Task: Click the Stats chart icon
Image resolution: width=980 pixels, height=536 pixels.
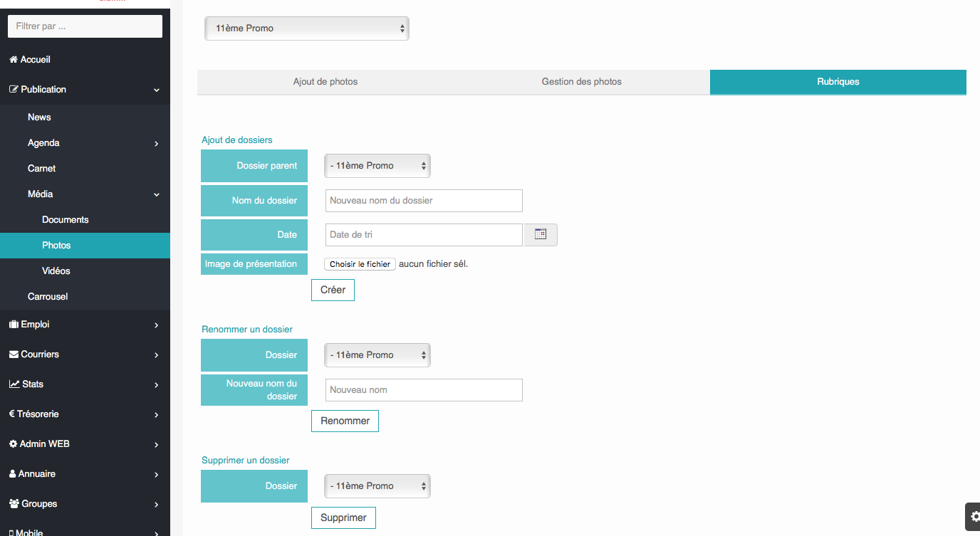Action: tap(14, 384)
